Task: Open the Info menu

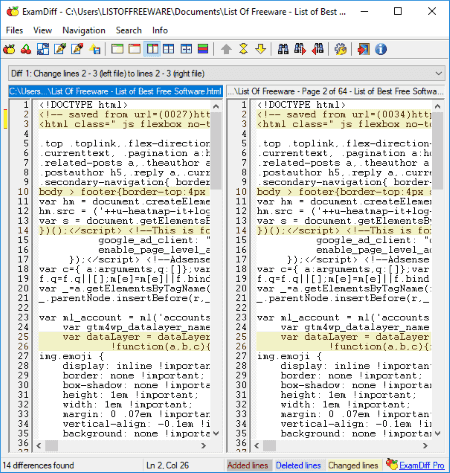Action: click(x=160, y=30)
